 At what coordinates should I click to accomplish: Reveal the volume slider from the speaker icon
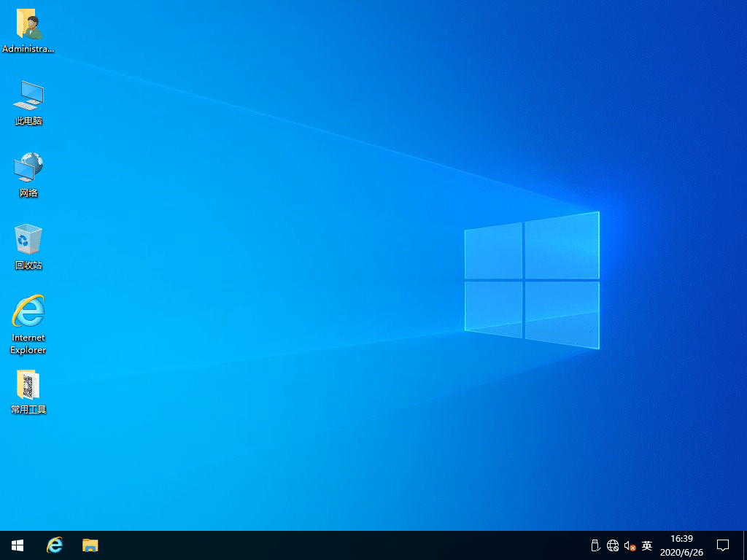[x=629, y=545]
